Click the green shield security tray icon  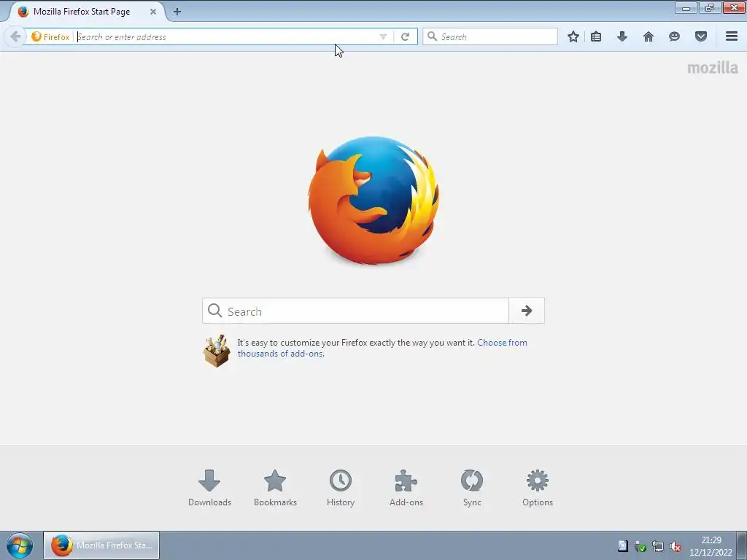click(640, 547)
